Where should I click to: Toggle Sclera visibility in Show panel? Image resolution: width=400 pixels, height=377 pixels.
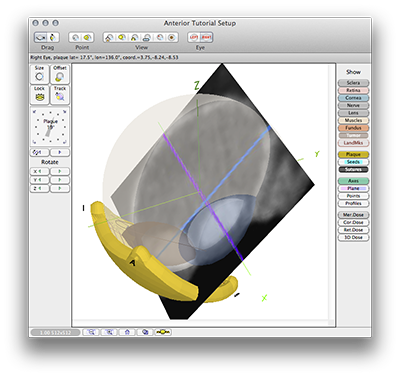click(x=353, y=83)
